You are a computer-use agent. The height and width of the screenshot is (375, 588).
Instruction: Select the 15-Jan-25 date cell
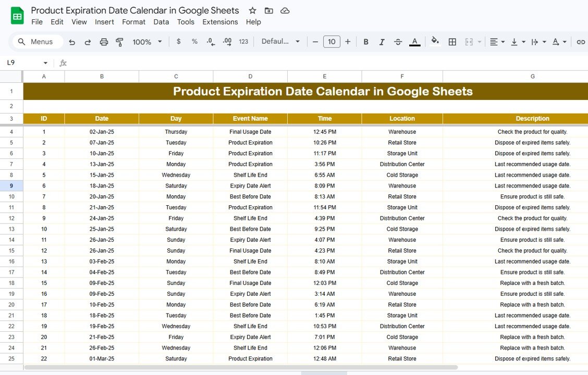pos(102,175)
